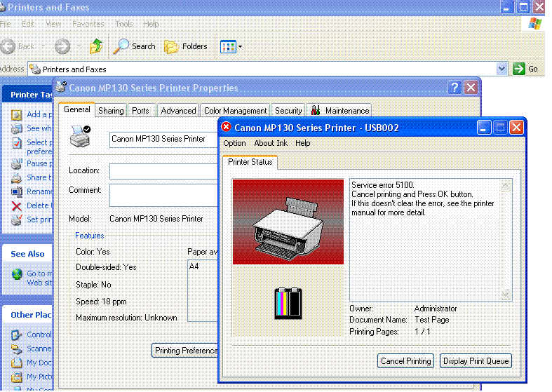Click the Go to manufacturer's Web site icon
Screen dimensions: 552x392
[x=17, y=274]
